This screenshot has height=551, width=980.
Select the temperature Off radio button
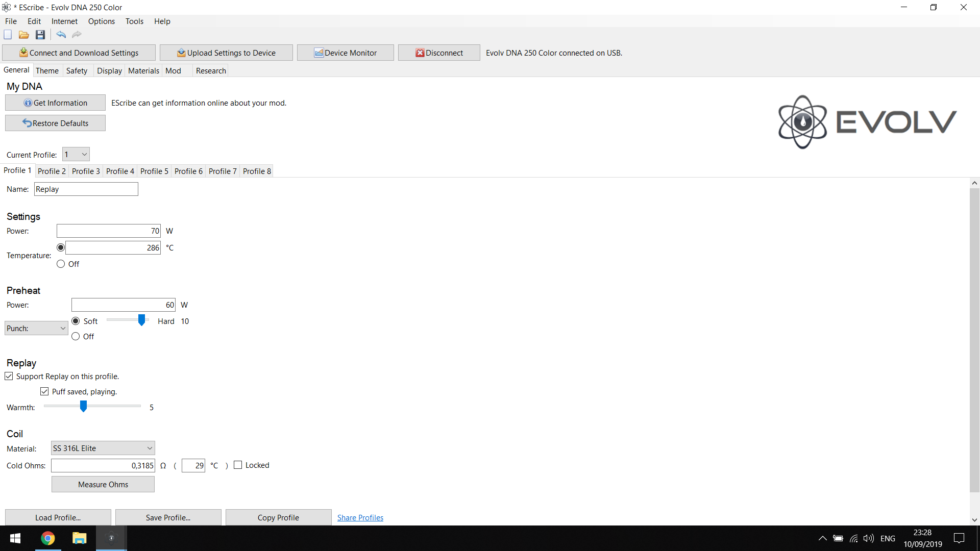click(x=61, y=264)
